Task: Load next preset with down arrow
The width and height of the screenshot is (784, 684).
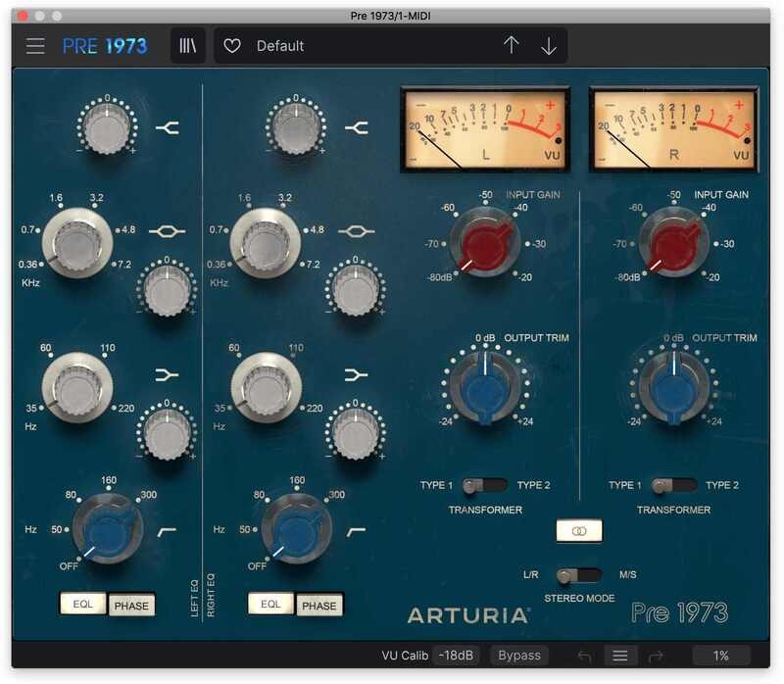Action: point(549,46)
